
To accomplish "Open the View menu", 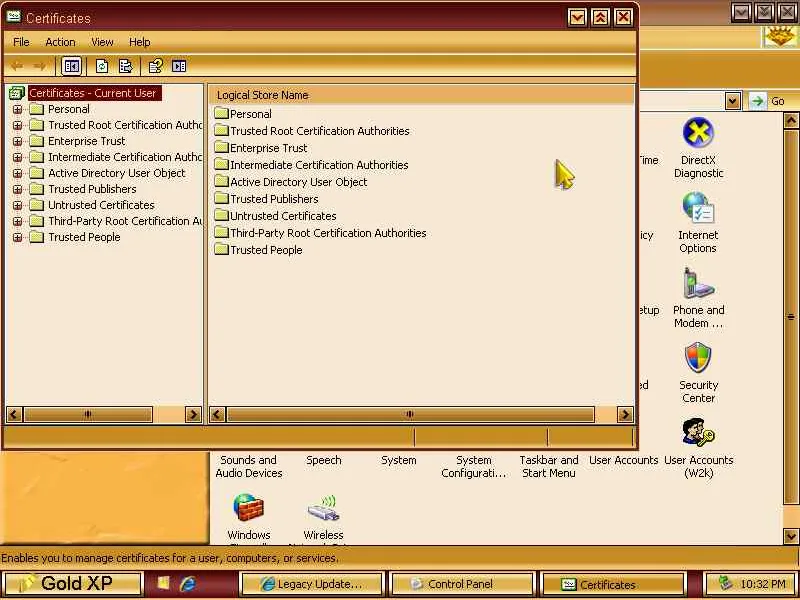I will 102,42.
